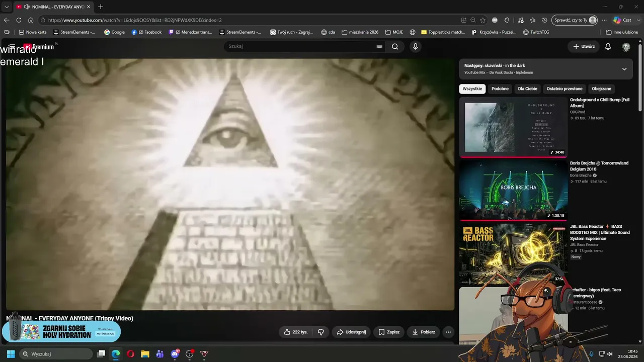Viewport: 644px width, 362px height.
Task: Open the cda bookmark
Action: click(328, 32)
